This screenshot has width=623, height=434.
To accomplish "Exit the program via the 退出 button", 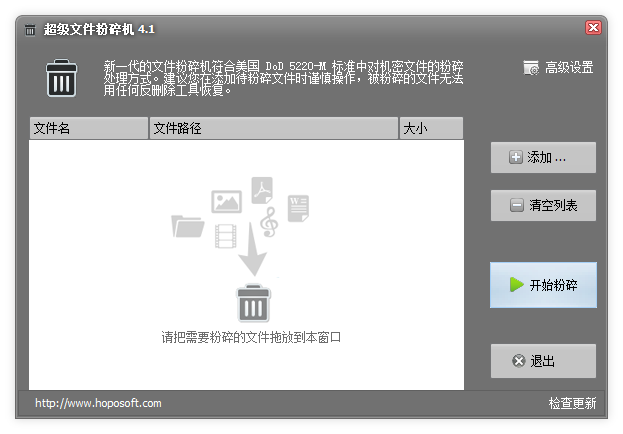I will tap(543, 361).
